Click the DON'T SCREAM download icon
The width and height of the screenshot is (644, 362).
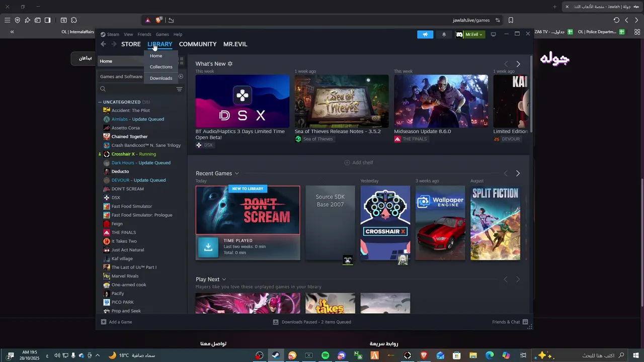(x=208, y=247)
